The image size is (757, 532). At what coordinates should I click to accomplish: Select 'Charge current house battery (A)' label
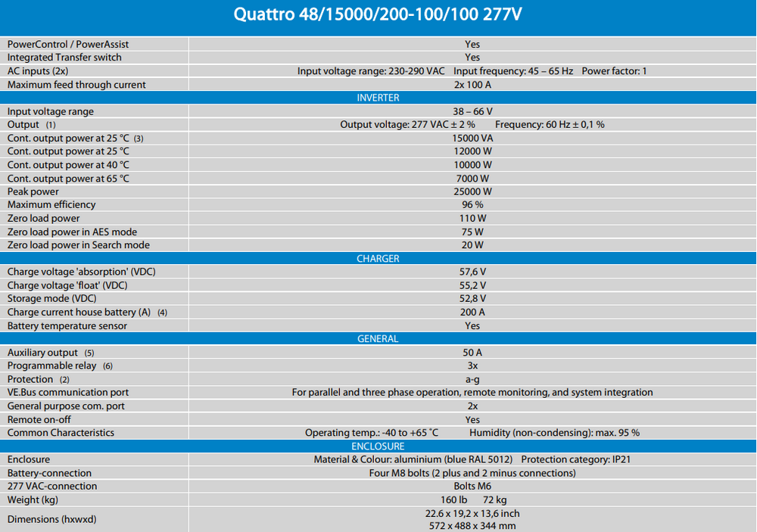pyautogui.click(x=79, y=312)
